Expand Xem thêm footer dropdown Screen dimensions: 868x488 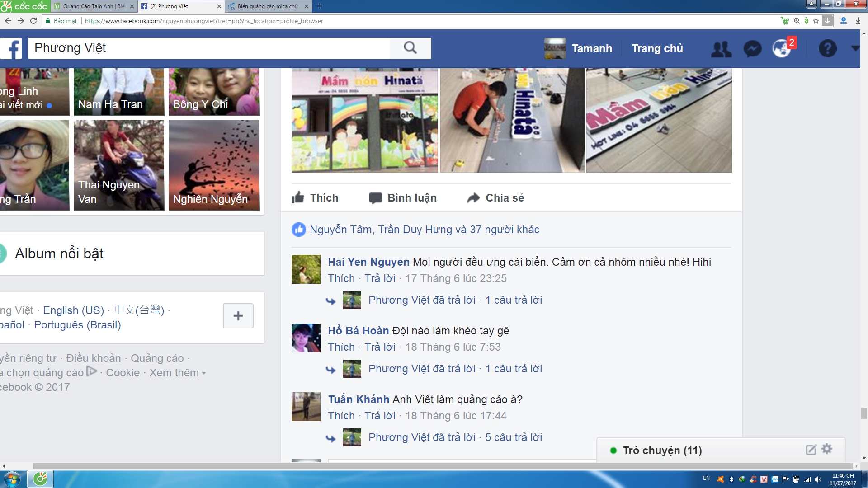pos(177,373)
